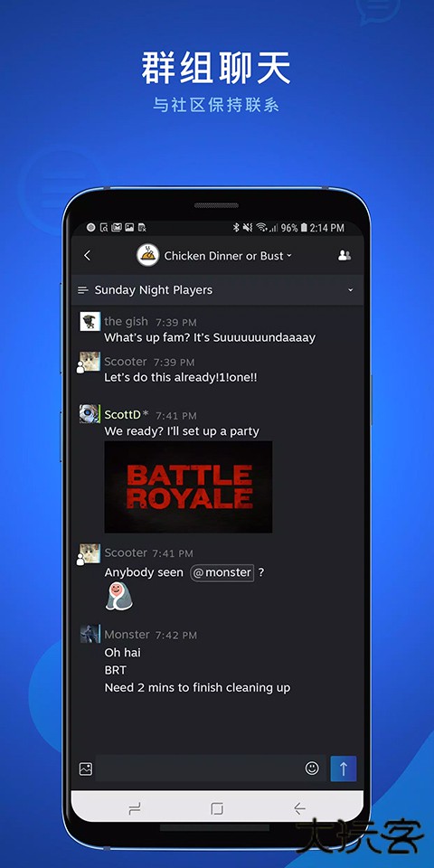Screen dimensions: 434x868
Task: Open Monster's avatar in chat
Action: coord(90,634)
